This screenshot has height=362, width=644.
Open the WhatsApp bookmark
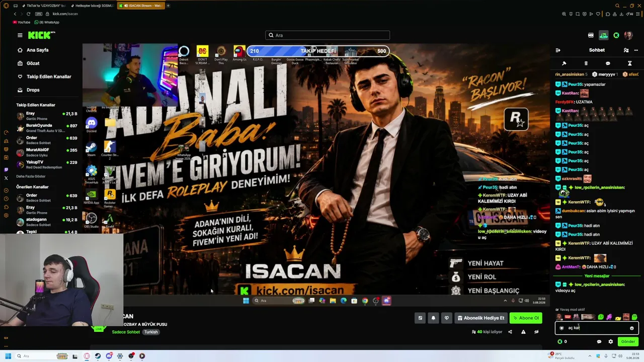[x=47, y=22]
